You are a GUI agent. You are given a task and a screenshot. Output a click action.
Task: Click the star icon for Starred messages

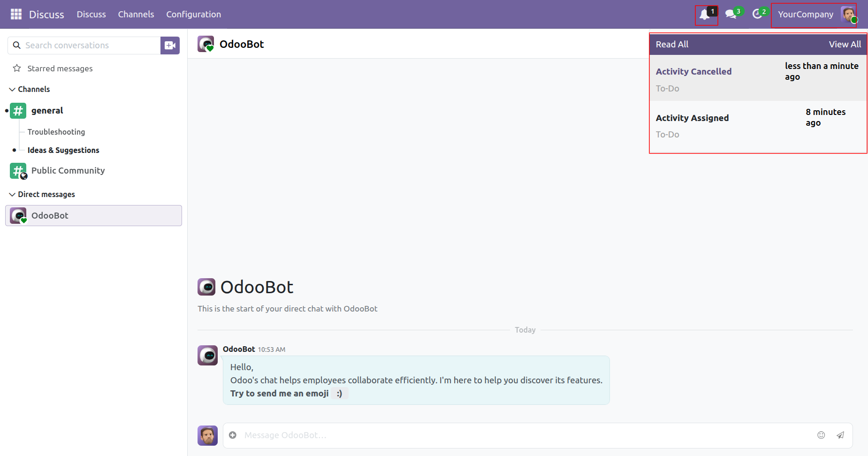click(17, 68)
